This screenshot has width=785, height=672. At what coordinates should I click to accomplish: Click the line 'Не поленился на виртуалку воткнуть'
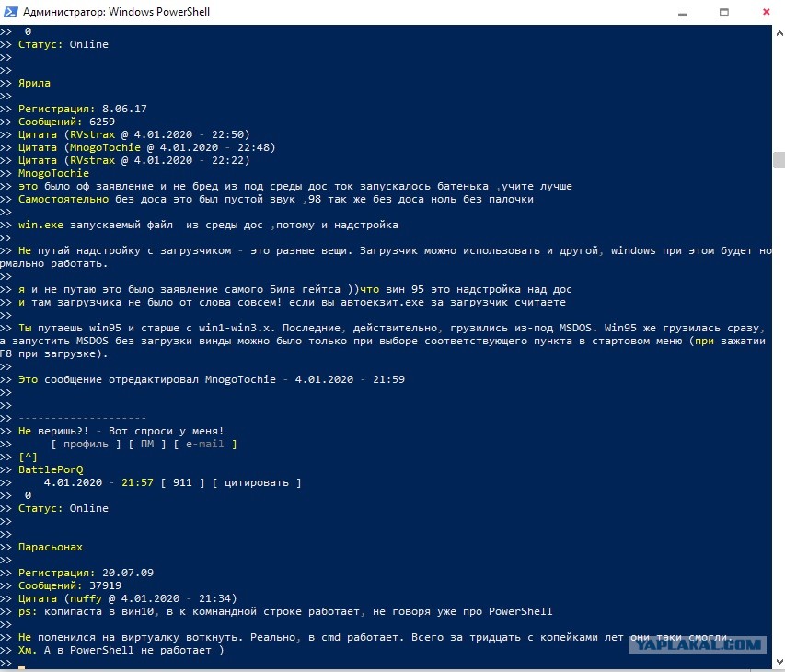tap(375, 637)
